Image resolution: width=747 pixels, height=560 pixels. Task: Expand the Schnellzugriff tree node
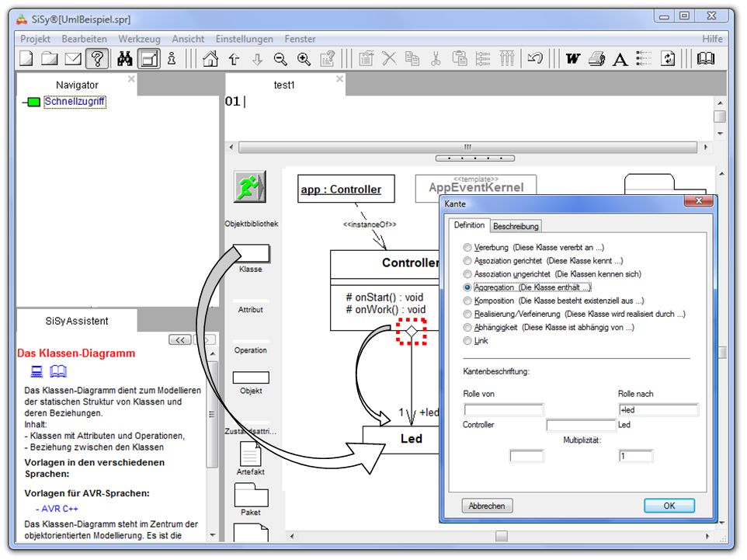[33, 102]
